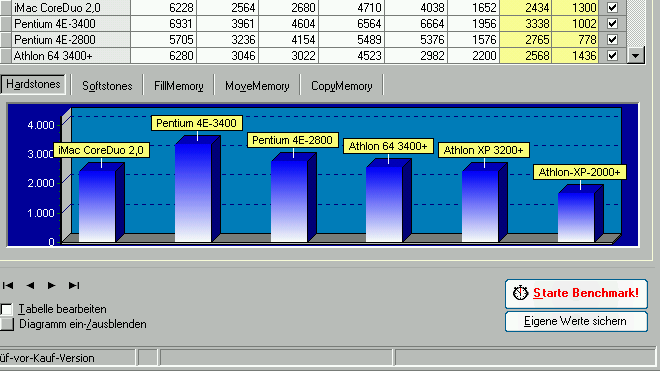Select the Hardstones tab
This screenshot has width=660, height=371.
coord(33,84)
